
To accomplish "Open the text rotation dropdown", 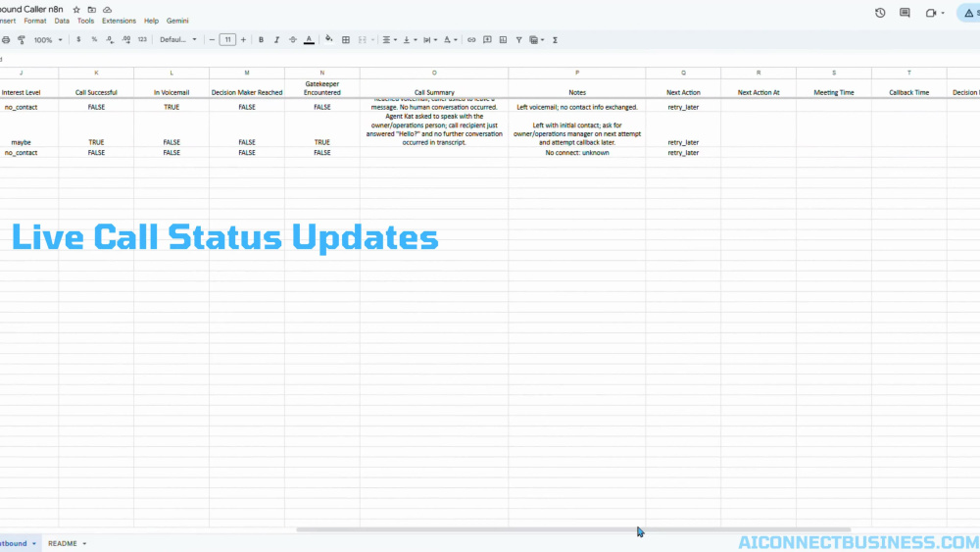I will point(450,39).
